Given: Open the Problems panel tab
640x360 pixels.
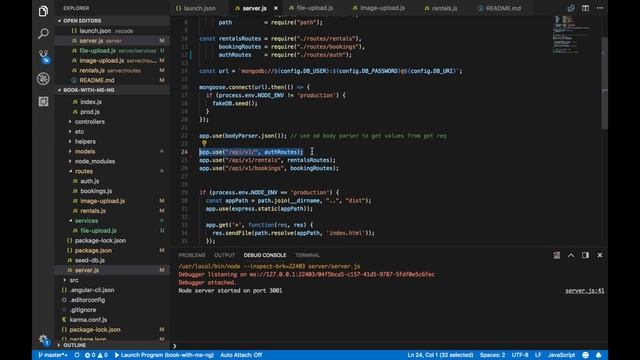Looking at the screenshot, I should (x=192, y=255).
